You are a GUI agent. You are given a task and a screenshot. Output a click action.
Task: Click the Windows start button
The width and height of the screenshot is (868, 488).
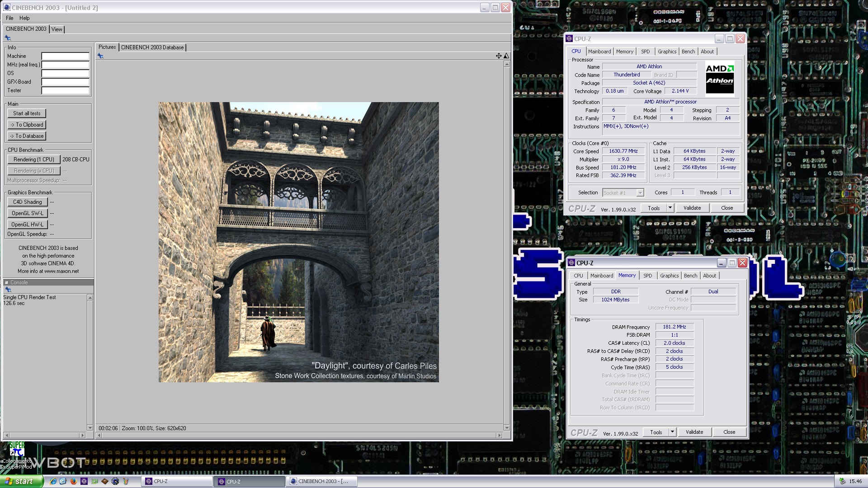pos(22,482)
